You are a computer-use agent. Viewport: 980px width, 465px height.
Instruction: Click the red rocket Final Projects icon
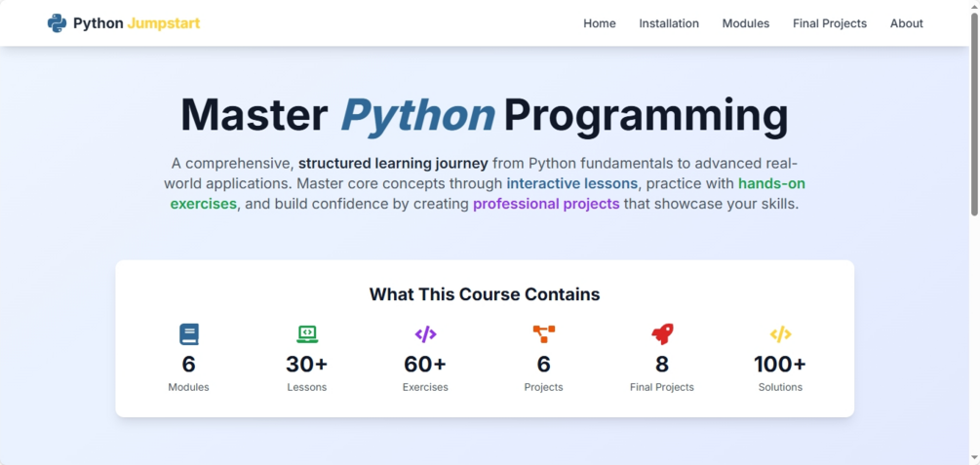662,334
